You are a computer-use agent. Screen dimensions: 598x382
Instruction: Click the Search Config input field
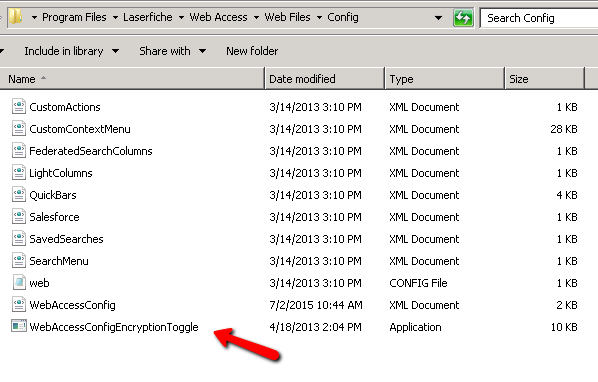(x=539, y=18)
